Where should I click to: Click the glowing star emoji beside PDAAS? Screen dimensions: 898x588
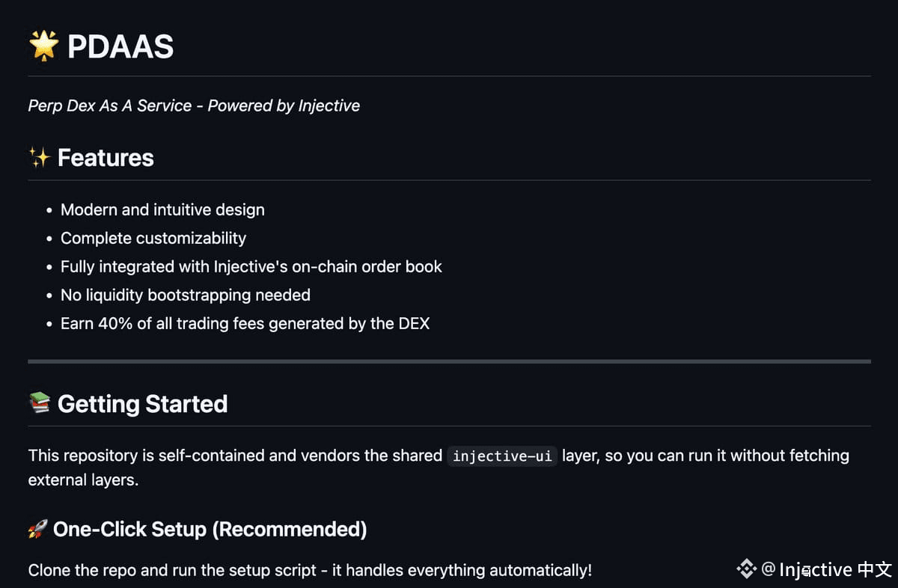(43, 46)
